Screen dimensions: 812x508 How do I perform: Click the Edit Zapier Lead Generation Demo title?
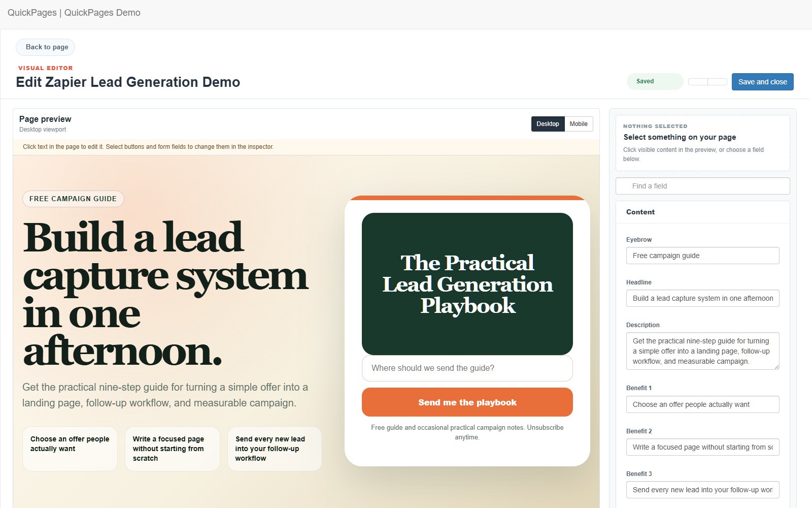click(128, 82)
